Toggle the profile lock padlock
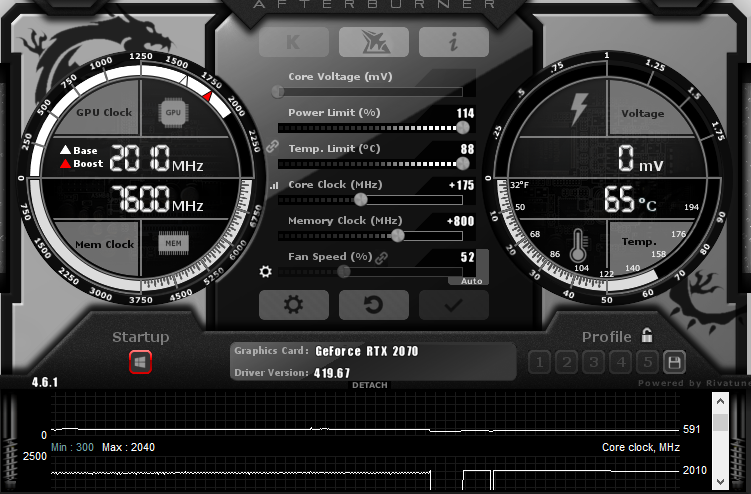The width and height of the screenshot is (751, 494). [x=647, y=335]
